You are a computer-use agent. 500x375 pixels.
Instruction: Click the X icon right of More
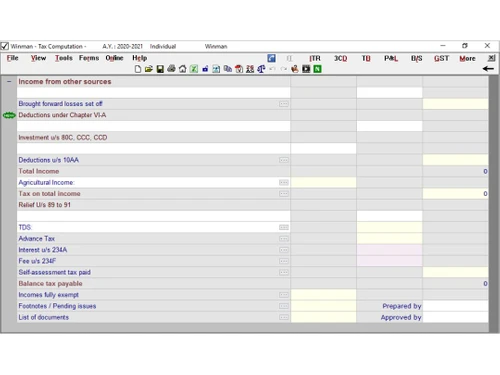491,58
